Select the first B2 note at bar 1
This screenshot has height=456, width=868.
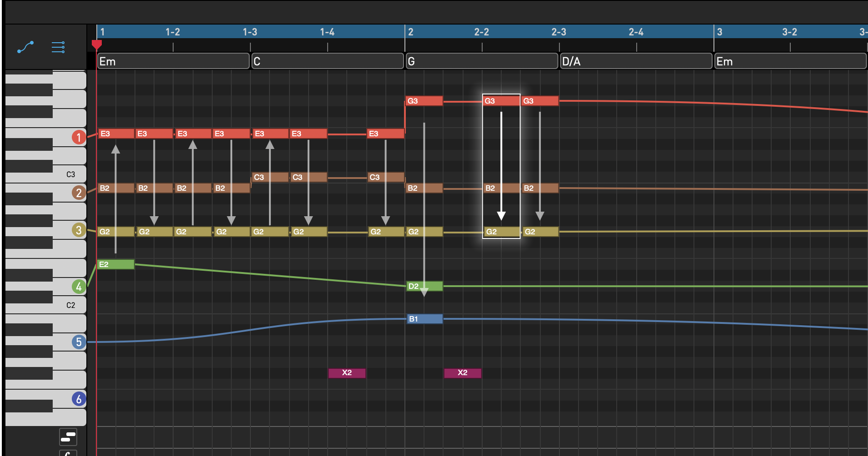pos(116,188)
